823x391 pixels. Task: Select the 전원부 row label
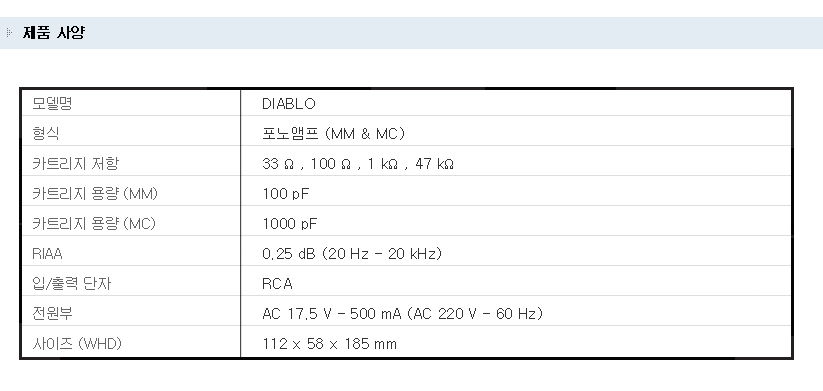pos(52,313)
